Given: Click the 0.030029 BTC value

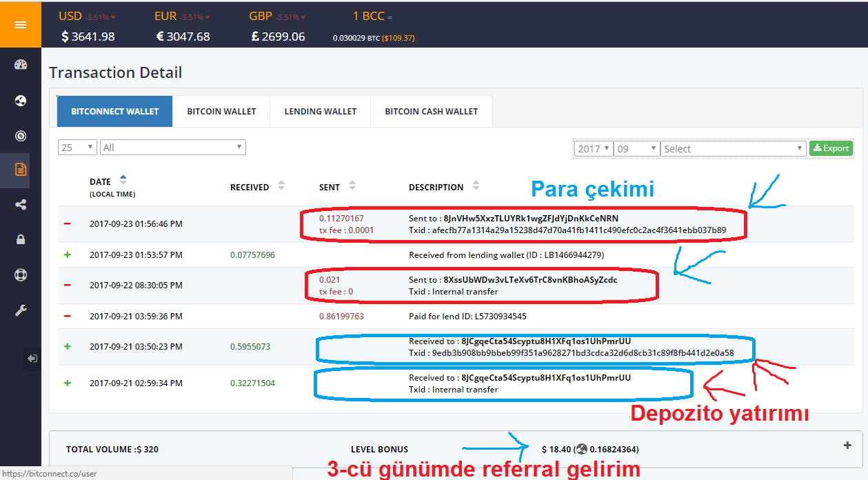Looking at the screenshot, I should pos(355,39).
